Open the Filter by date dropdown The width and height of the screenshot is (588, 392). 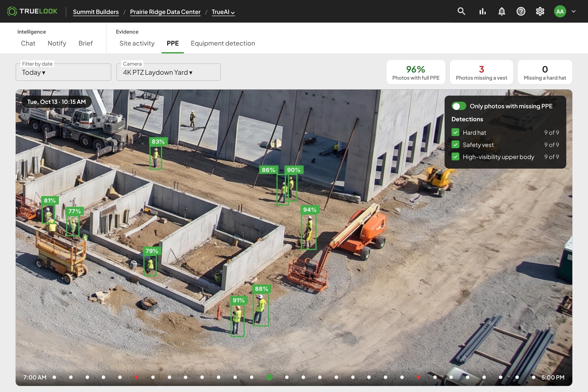(63, 72)
